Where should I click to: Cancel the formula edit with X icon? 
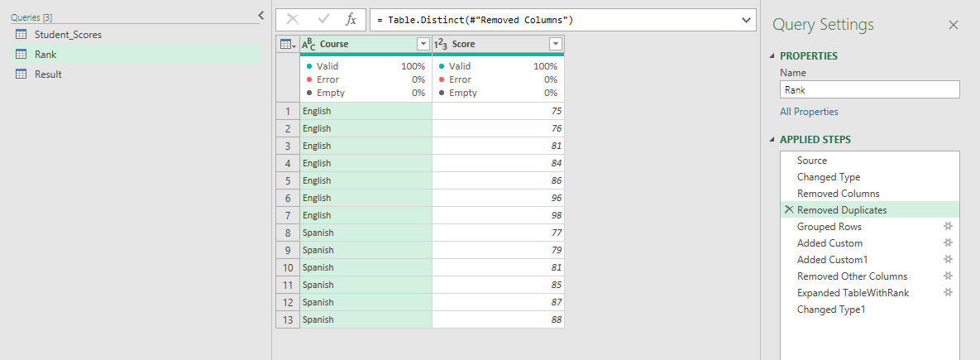click(x=293, y=20)
